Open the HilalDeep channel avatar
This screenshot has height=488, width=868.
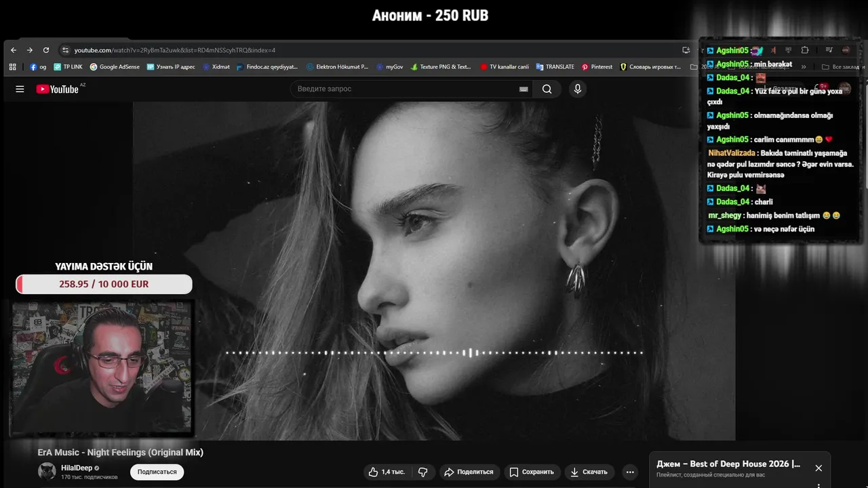(47, 471)
